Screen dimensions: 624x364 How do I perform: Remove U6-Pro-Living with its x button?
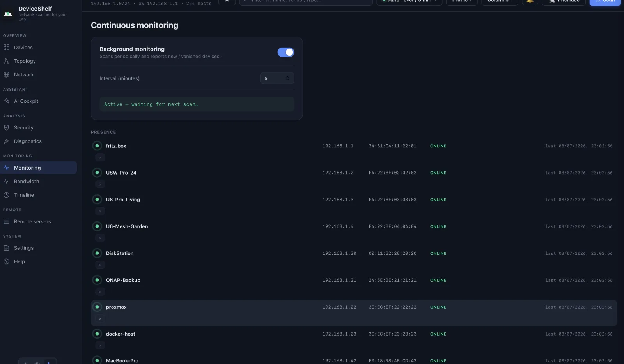[x=100, y=211]
